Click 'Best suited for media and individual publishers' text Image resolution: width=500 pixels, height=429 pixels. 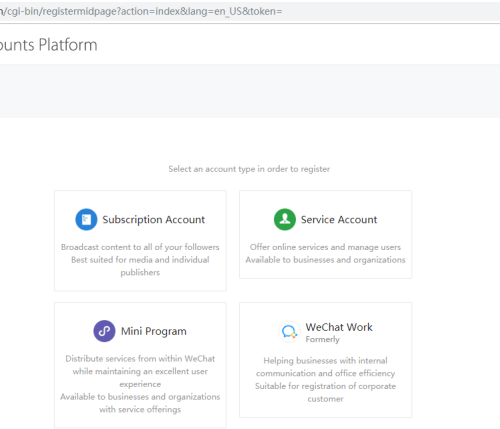[x=140, y=266]
